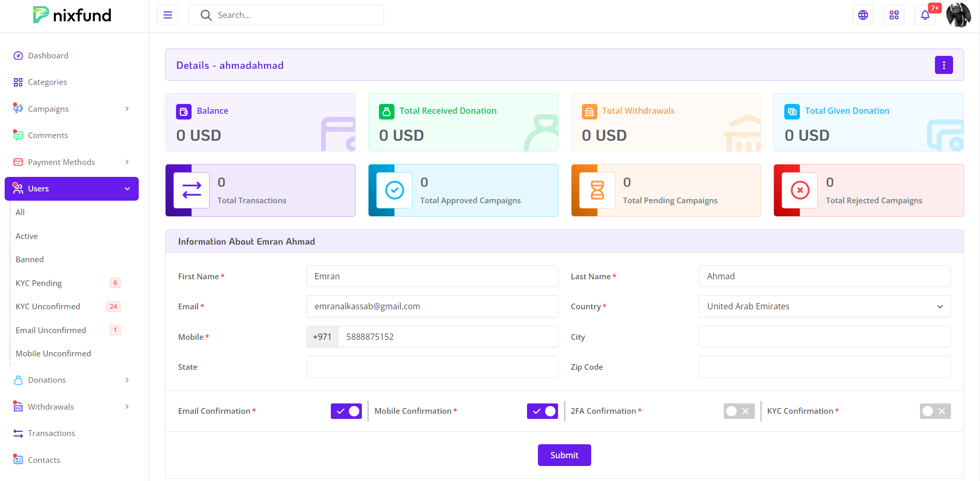Open the language globe icon
Viewport: 980px width, 481px height.
click(x=862, y=15)
